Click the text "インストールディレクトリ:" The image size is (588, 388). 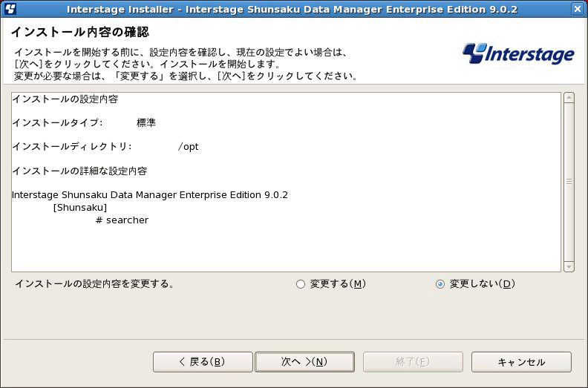pos(72,147)
